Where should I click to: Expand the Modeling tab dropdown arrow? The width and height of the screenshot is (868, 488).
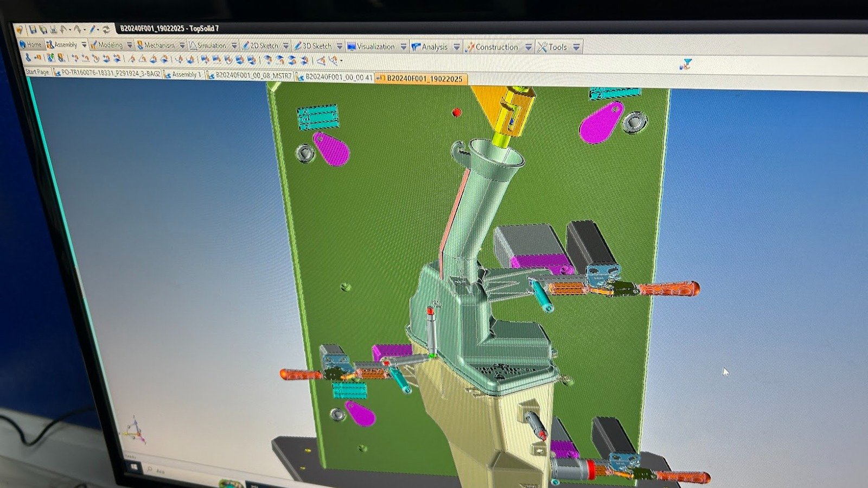click(130, 46)
